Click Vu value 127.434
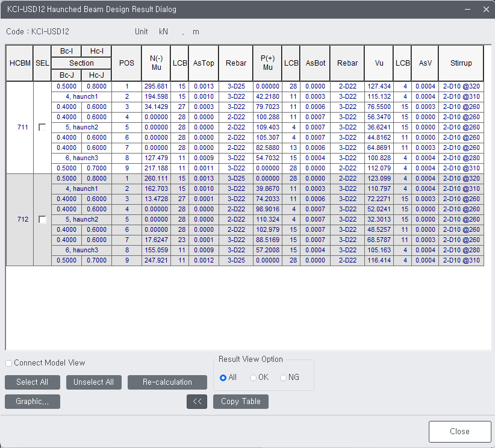This screenshot has height=448, width=495. (x=379, y=86)
